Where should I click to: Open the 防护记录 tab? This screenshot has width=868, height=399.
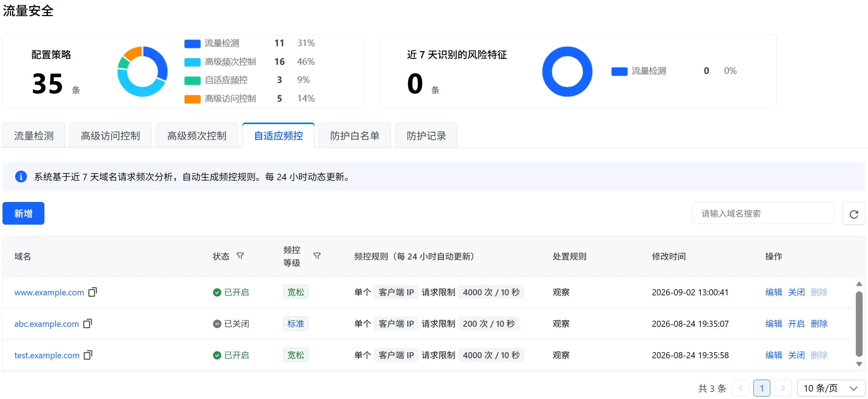426,136
